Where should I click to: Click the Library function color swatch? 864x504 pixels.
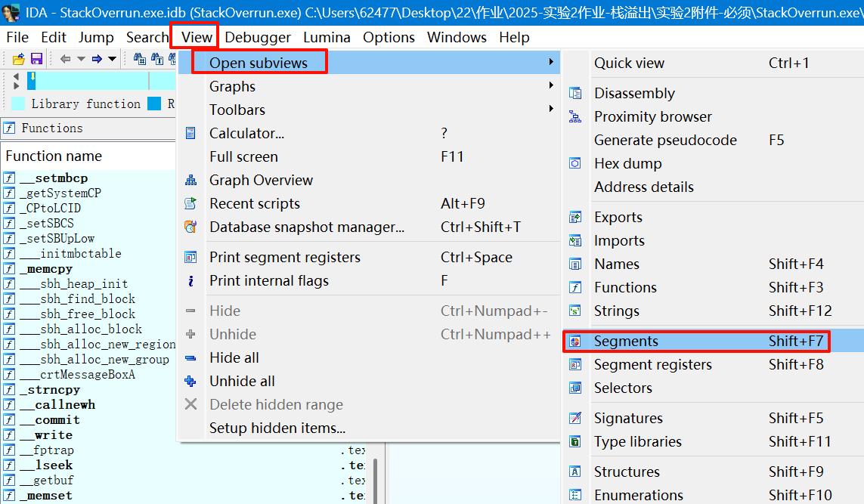click(x=18, y=104)
